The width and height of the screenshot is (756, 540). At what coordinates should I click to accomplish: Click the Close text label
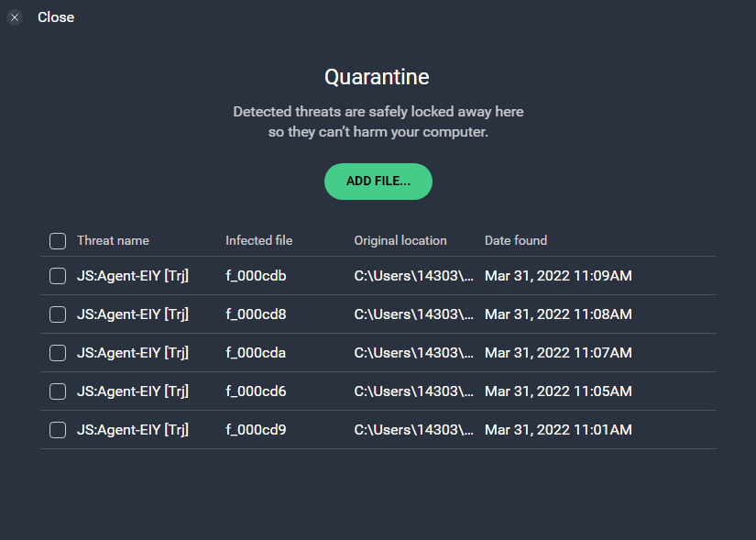[x=56, y=17]
